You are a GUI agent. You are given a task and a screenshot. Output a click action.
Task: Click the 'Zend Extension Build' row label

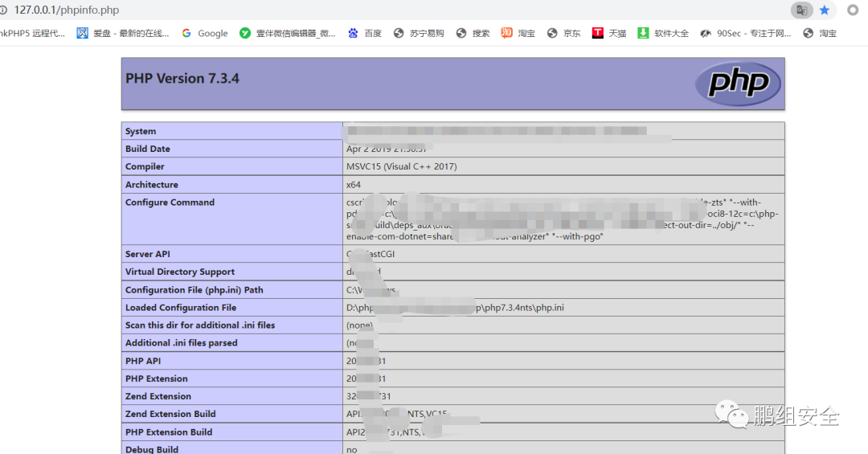(x=170, y=414)
